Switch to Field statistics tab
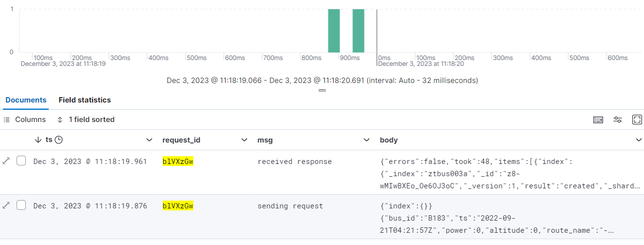Image resolution: width=644 pixels, height=245 pixels. [x=85, y=100]
